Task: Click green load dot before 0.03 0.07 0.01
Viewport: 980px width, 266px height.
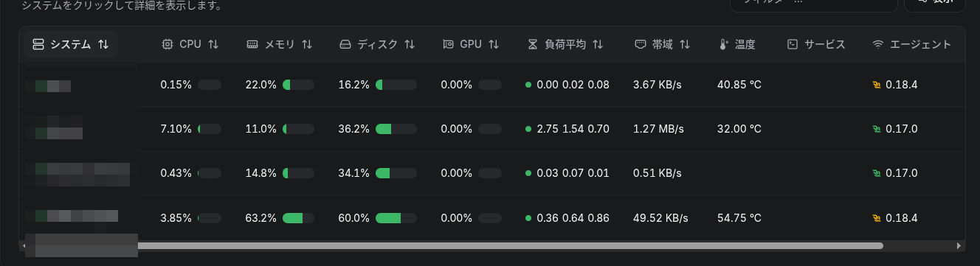Action: (528, 173)
